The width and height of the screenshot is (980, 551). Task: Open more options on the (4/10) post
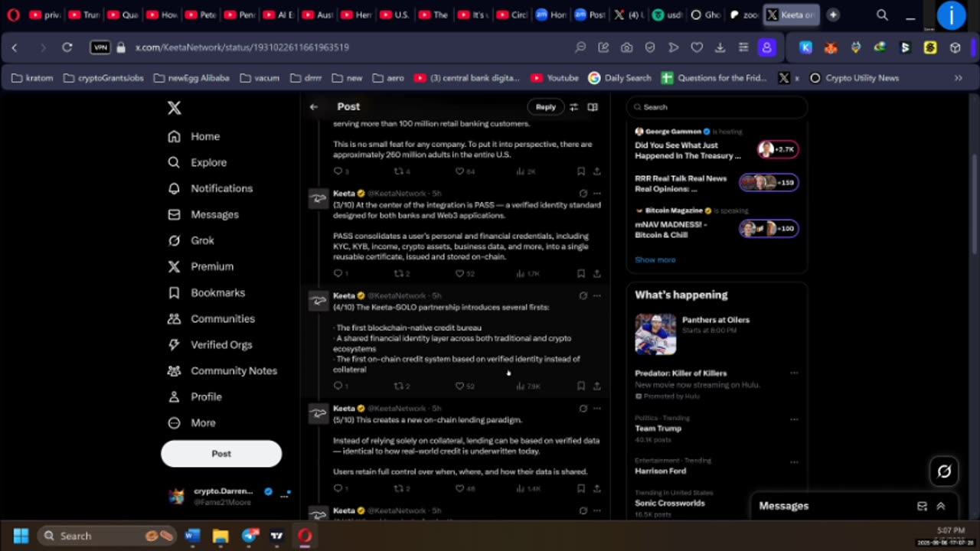(597, 295)
